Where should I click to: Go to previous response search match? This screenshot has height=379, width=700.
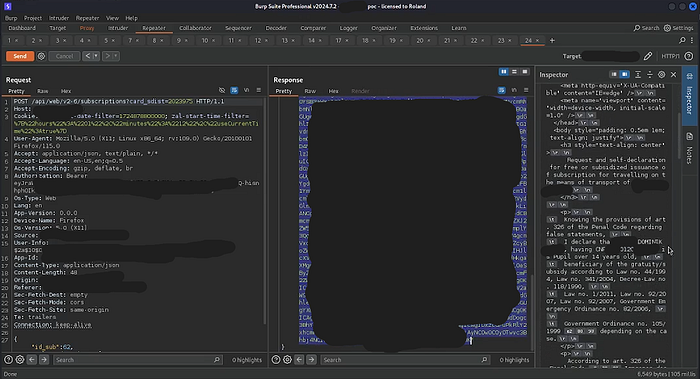[x=300, y=359]
